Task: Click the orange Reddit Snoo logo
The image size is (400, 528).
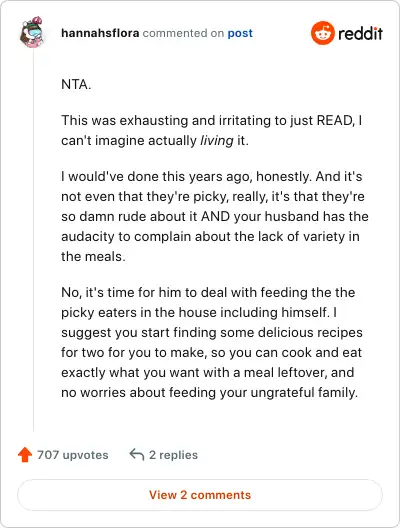Action: coord(323,33)
